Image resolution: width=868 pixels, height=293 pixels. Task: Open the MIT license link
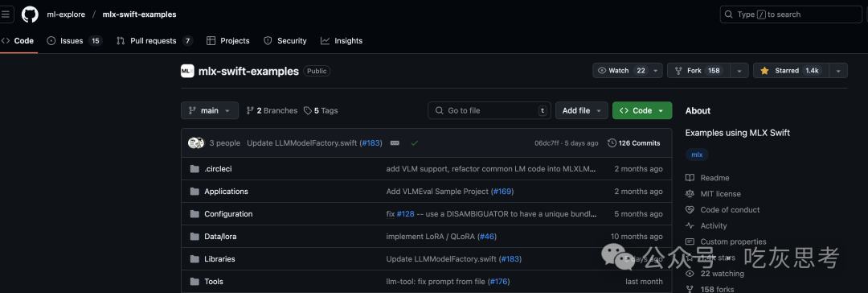[713, 194]
